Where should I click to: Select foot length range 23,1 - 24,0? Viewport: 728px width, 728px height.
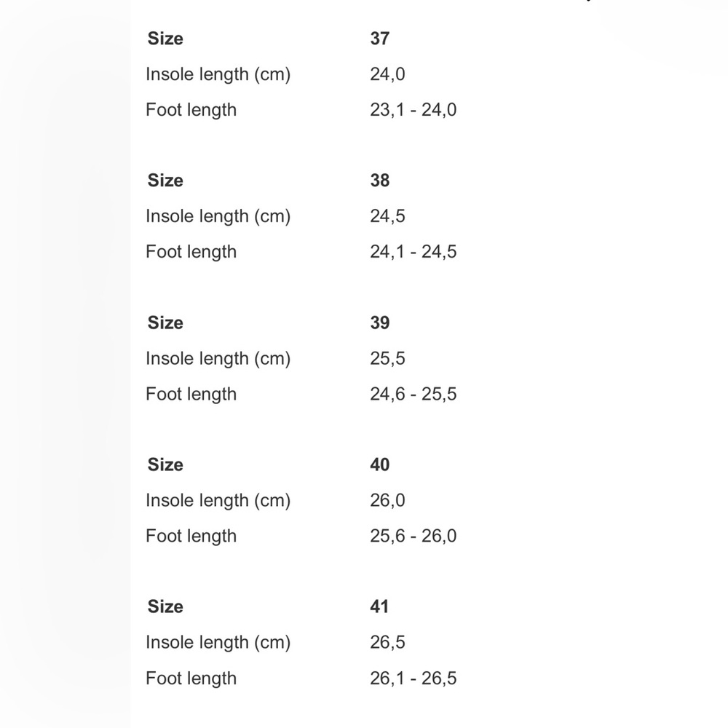414,110
